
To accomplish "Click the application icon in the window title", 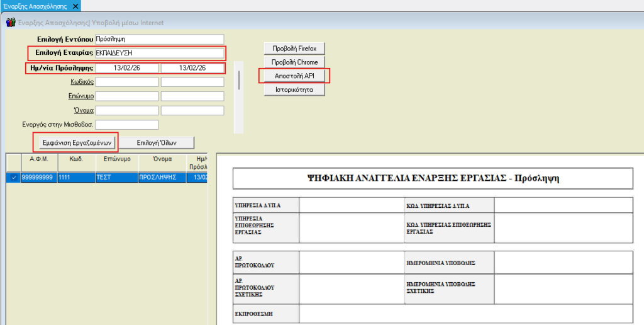I will (9, 23).
